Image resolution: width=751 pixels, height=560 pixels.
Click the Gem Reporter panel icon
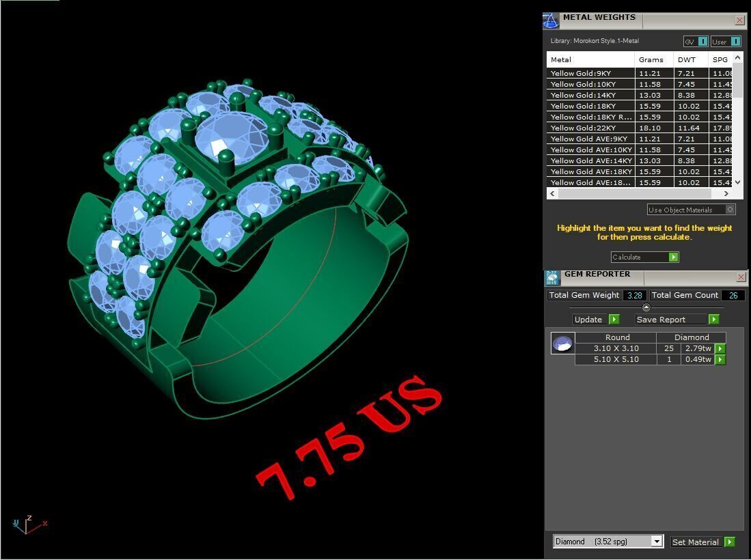pos(552,277)
